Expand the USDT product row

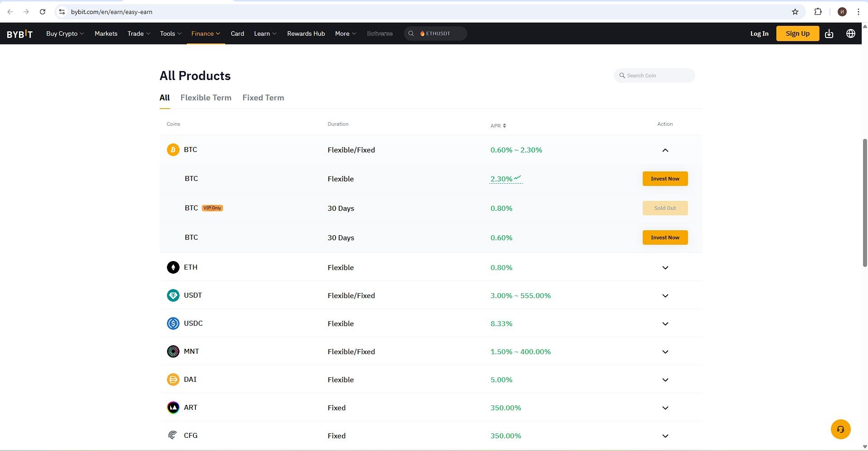pyautogui.click(x=665, y=296)
